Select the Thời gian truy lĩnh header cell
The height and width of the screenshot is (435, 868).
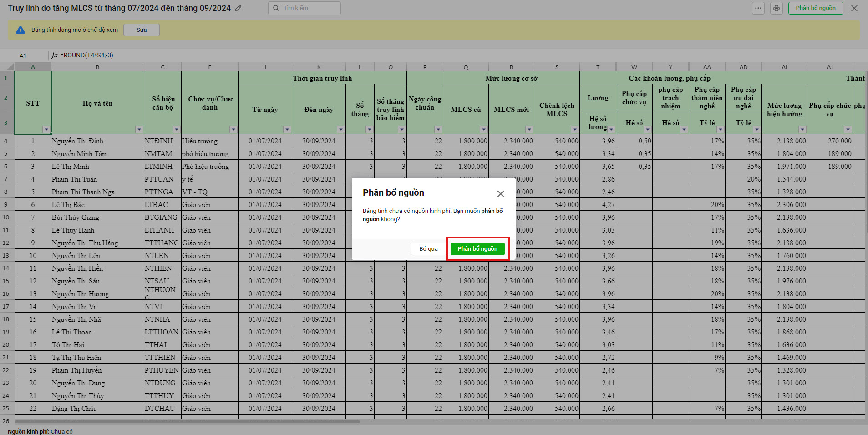pos(322,78)
